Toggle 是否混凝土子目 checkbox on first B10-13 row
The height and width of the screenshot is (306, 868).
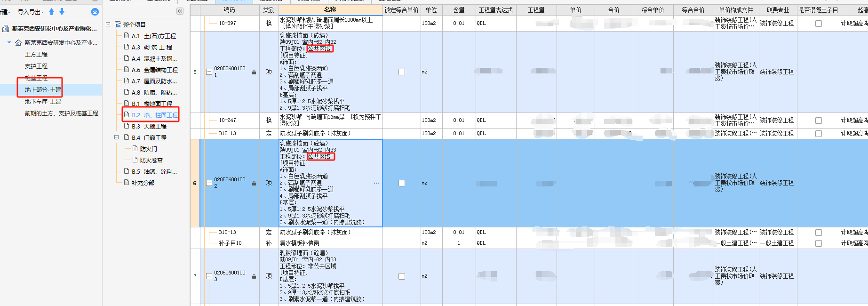(x=819, y=134)
